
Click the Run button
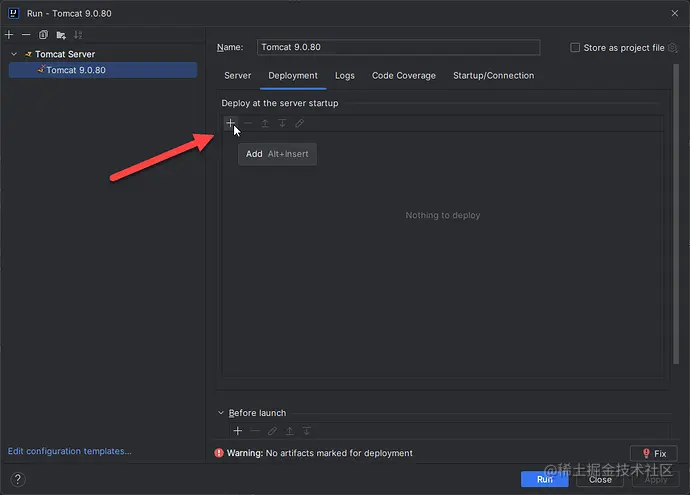click(x=544, y=479)
